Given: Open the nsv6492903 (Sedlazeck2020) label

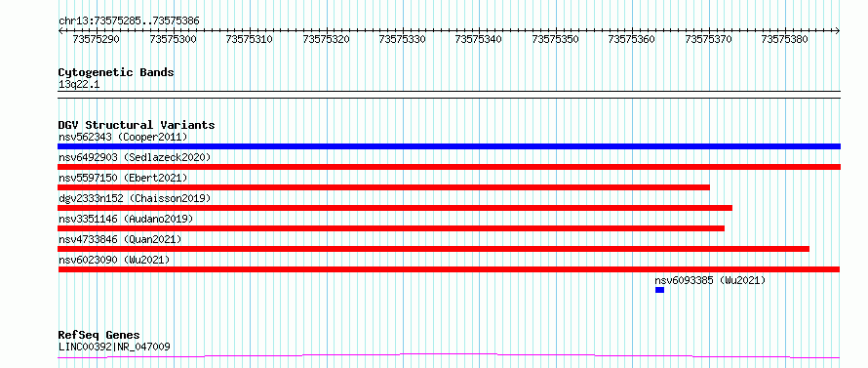Looking at the screenshot, I should [x=135, y=157].
